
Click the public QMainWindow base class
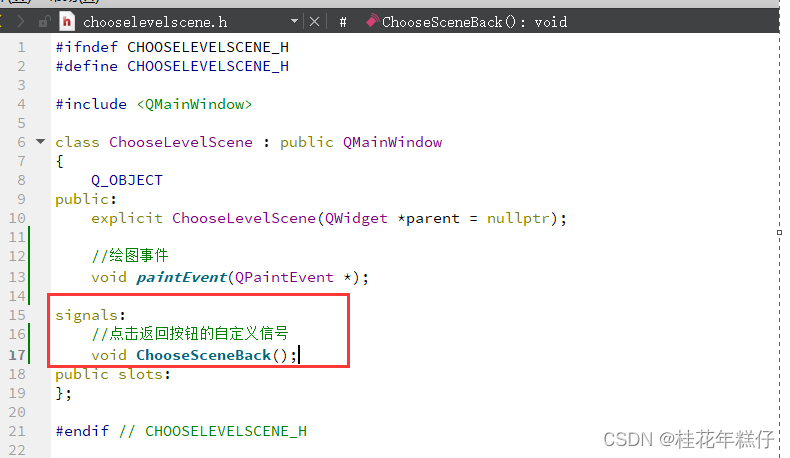(x=361, y=143)
